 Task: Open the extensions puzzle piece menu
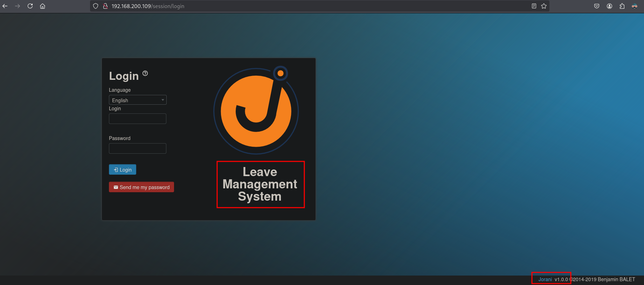(622, 6)
